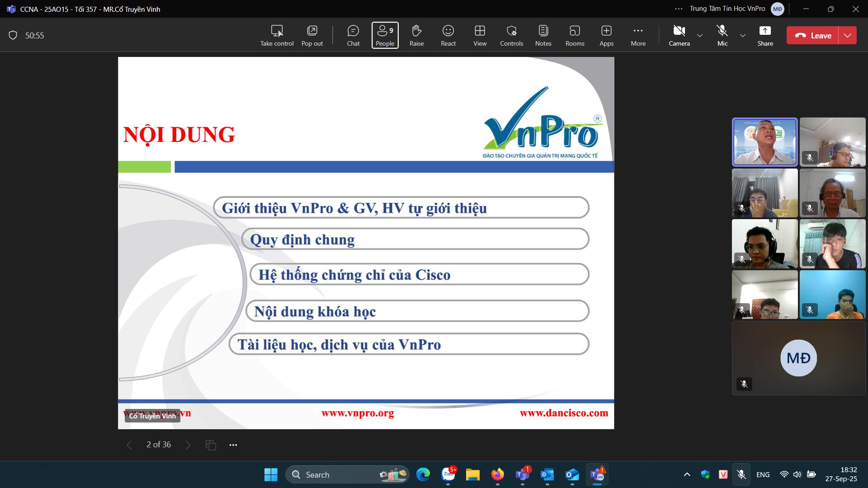Open the meeting Chat panel

coord(353,35)
